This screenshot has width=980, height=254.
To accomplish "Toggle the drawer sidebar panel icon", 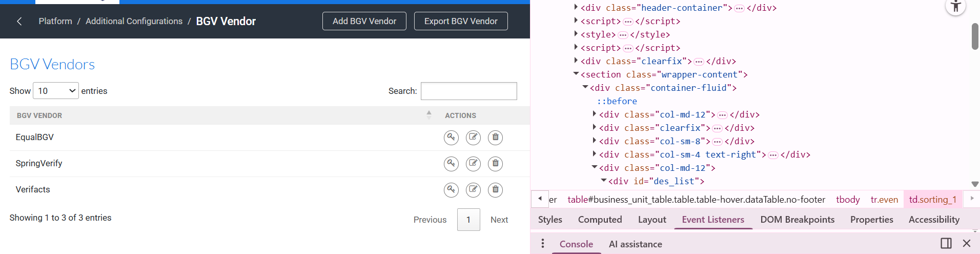I will [x=946, y=244].
